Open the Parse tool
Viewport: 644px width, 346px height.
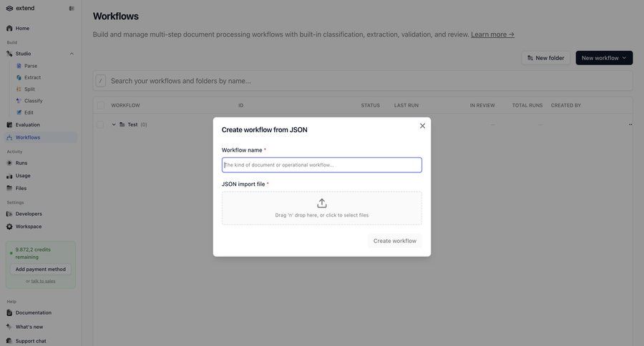[30, 66]
